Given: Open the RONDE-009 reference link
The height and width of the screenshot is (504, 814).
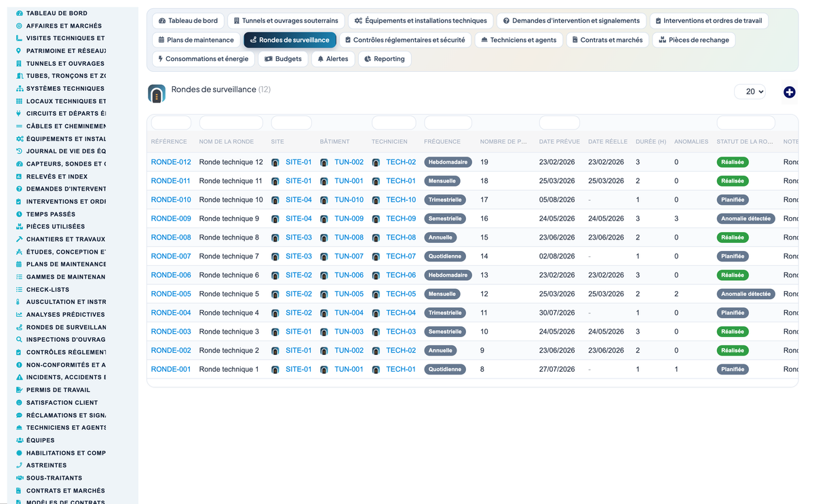Looking at the screenshot, I should click(171, 218).
